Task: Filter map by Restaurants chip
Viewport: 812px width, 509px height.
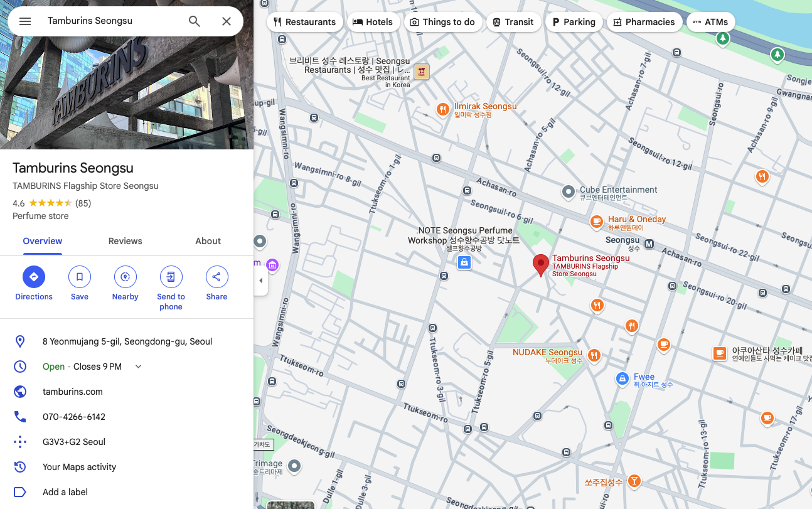Action: click(x=305, y=22)
